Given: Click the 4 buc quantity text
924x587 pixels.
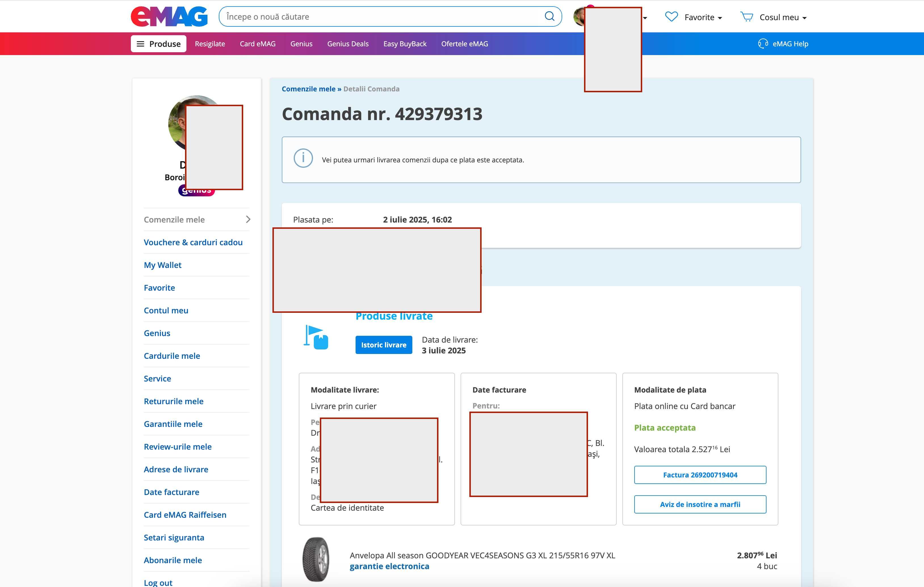Looking at the screenshot, I should 767,566.
